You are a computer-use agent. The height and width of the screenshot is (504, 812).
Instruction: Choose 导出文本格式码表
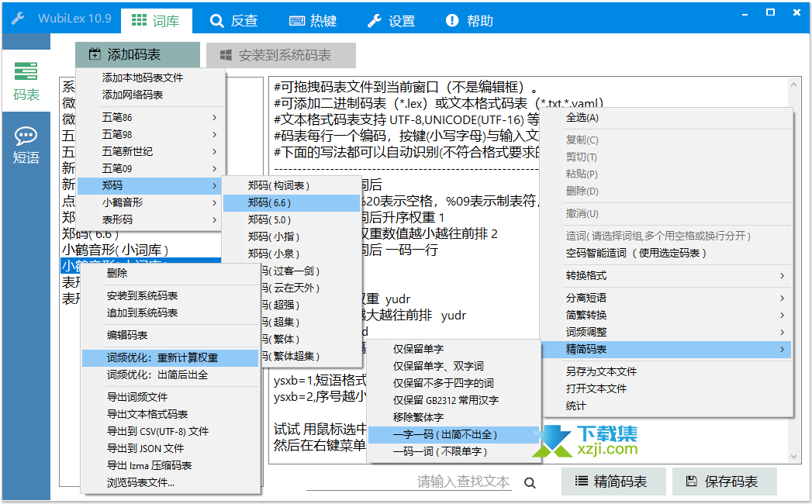tap(169, 414)
